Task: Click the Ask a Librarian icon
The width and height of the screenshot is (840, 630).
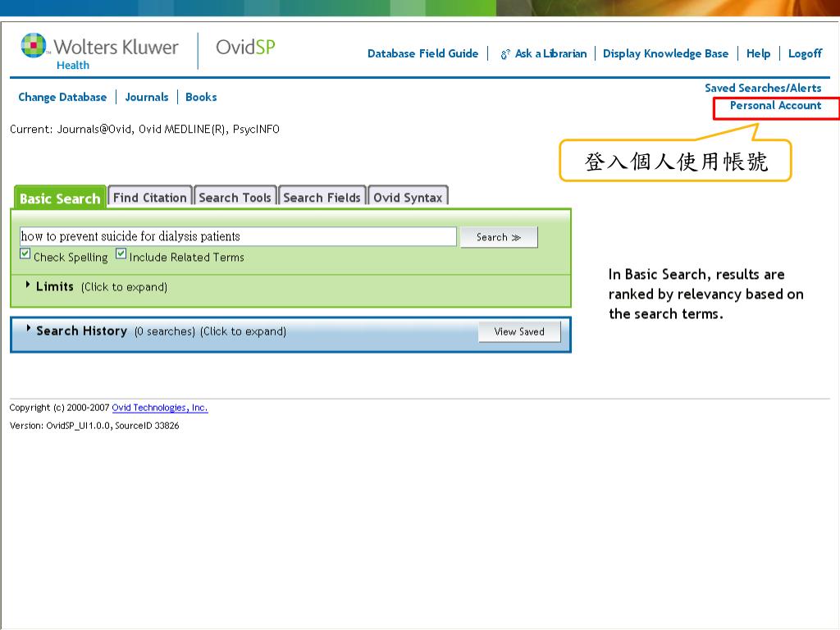Action: coord(505,54)
